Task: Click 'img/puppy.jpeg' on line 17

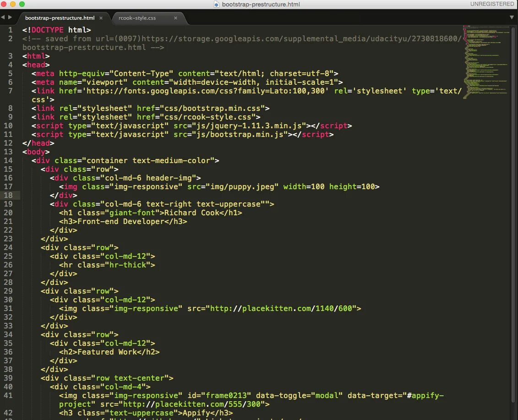Action: click(242, 187)
